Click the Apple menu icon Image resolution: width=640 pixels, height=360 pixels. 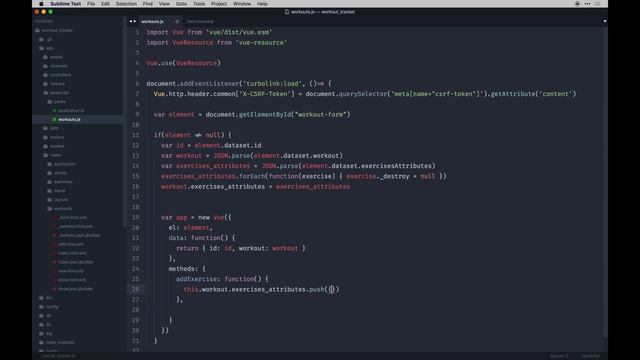click(x=41, y=4)
